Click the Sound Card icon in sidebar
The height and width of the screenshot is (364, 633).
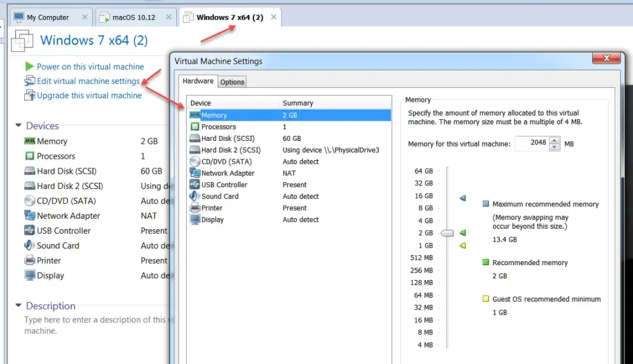pyautogui.click(x=30, y=245)
